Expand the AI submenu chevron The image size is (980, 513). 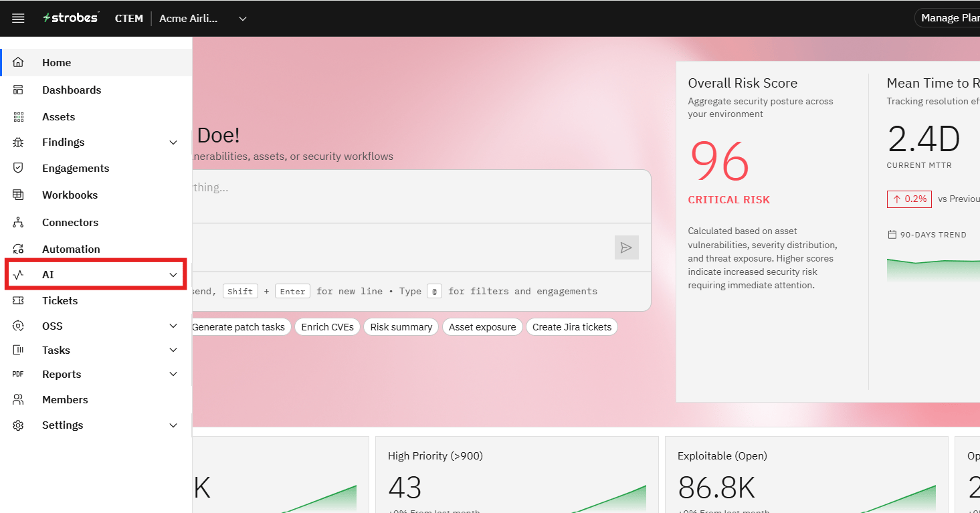pyautogui.click(x=173, y=275)
